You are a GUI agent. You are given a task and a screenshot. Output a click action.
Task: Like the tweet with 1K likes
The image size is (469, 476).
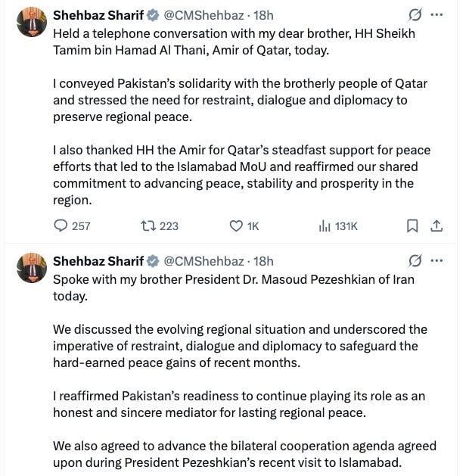pyautogui.click(x=244, y=226)
